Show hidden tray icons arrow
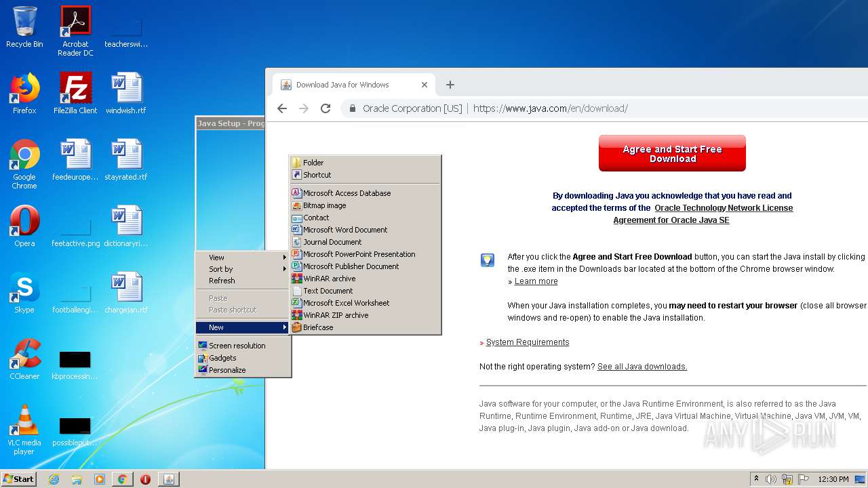Screen dimensions: 868x488 (x=756, y=479)
